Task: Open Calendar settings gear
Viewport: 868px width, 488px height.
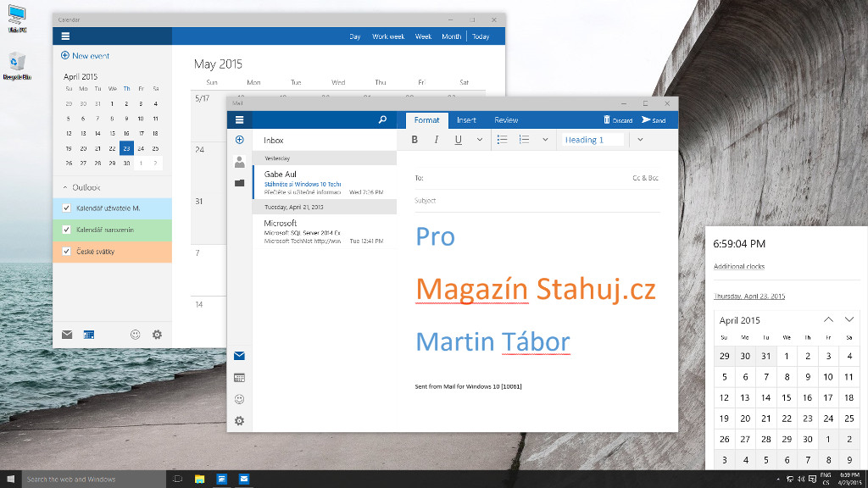Action: 157,334
